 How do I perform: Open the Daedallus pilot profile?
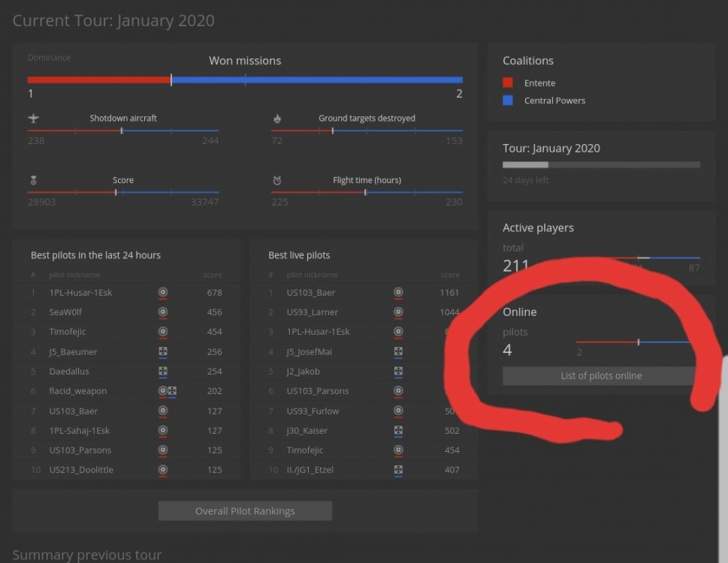click(69, 372)
